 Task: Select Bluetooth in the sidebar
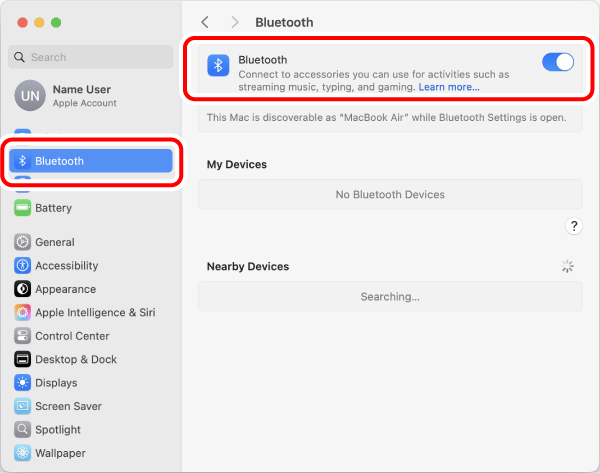[x=90, y=161]
